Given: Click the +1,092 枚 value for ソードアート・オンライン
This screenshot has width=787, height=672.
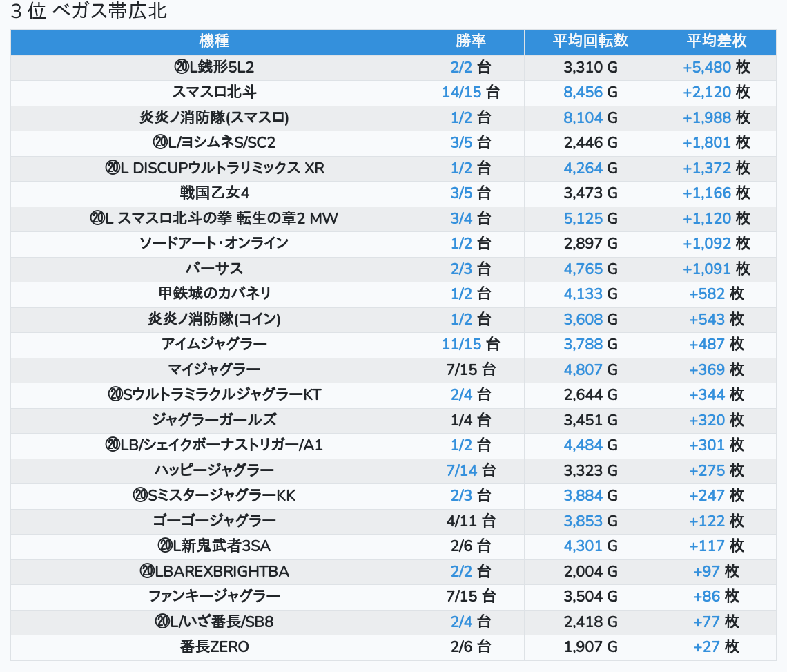Looking at the screenshot, I should (716, 243).
